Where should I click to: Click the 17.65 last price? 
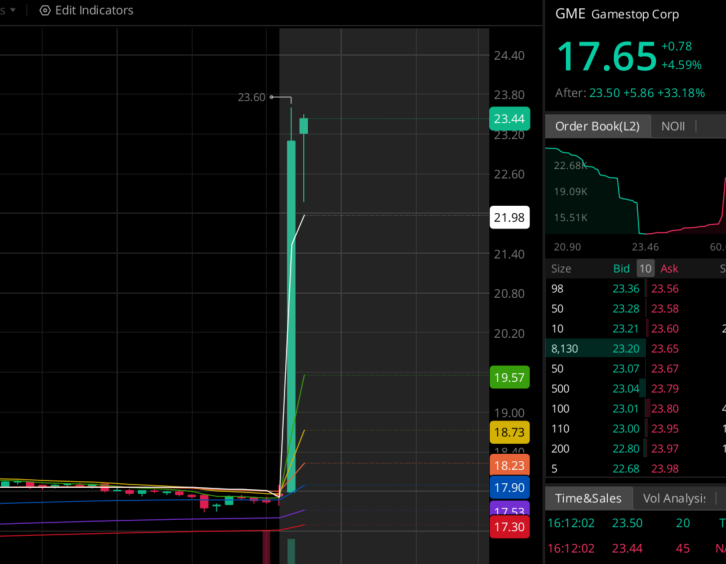pos(607,56)
